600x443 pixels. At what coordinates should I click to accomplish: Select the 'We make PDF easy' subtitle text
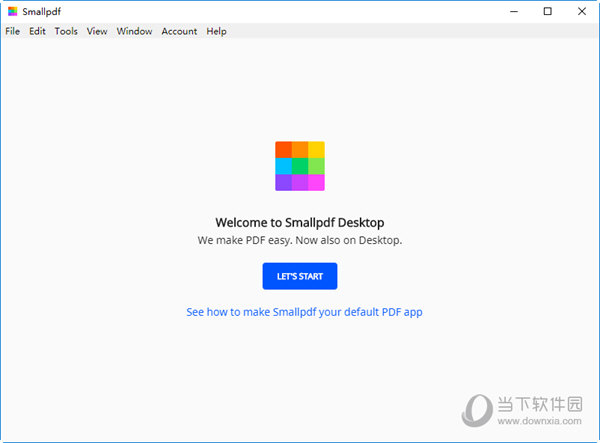coord(300,240)
